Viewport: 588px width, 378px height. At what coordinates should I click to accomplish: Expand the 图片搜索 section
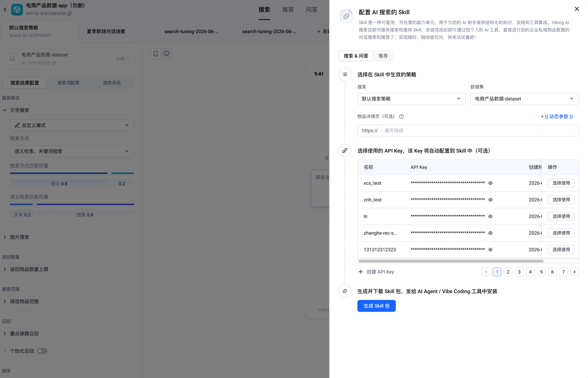click(x=5, y=237)
